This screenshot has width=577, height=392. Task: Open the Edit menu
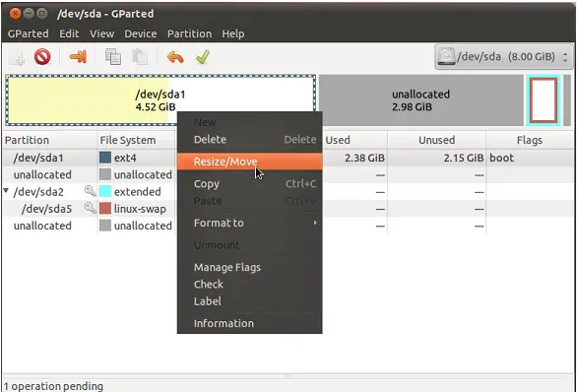pos(69,33)
